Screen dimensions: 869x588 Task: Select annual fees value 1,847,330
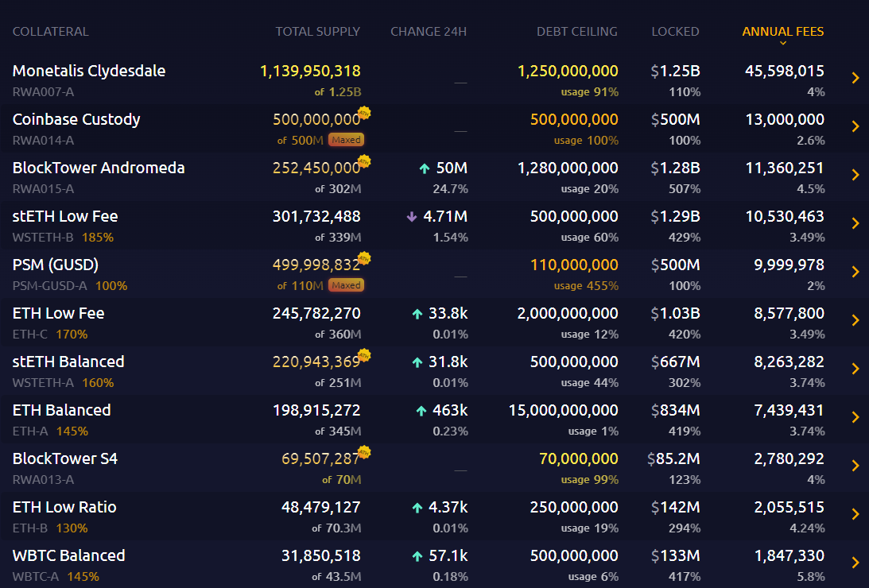click(789, 555)
